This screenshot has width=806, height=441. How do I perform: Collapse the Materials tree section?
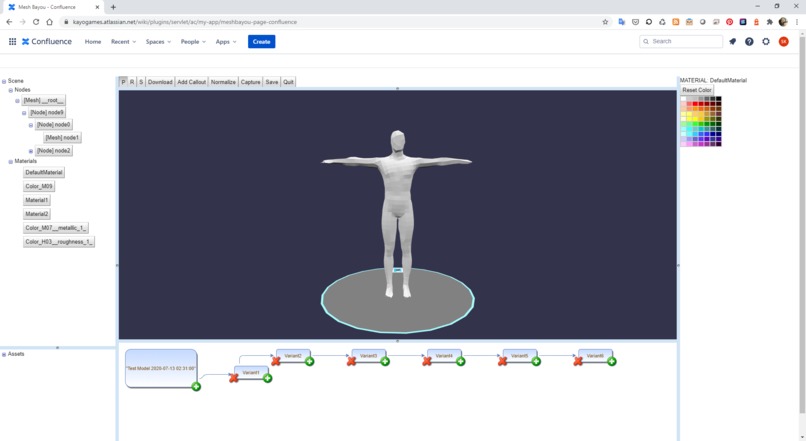pos(10,161)
